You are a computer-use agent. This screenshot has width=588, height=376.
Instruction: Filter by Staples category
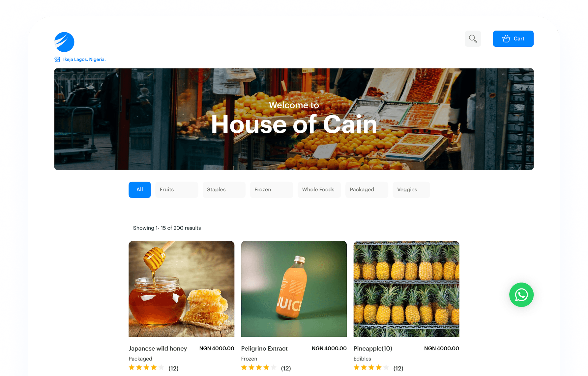click(224, 190)
